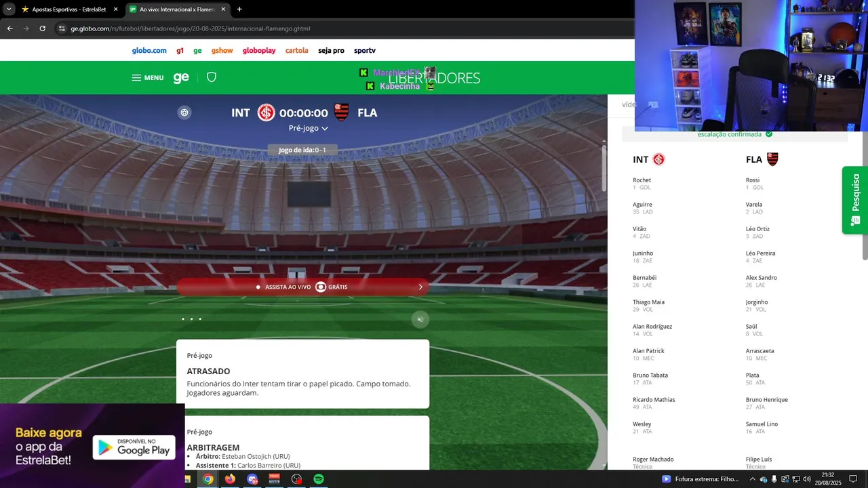
Task: Reload the page
Action: (42, 28)
